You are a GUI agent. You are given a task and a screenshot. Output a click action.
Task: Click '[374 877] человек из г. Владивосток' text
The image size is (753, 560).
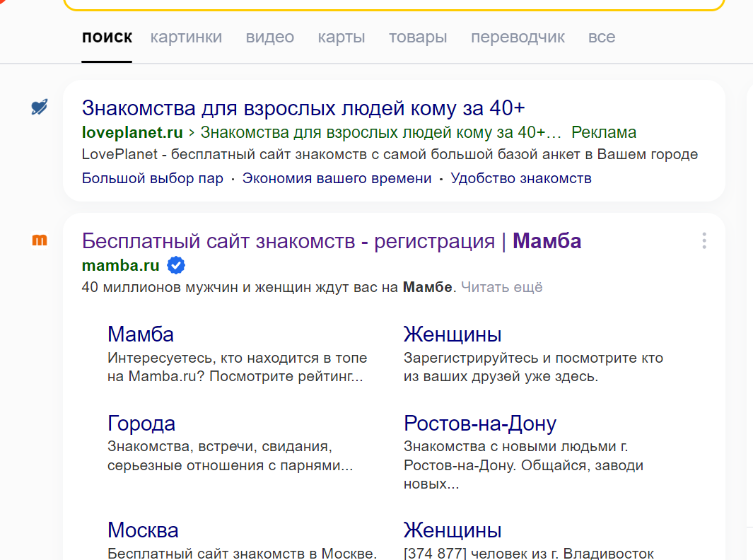tap(529, 553)
